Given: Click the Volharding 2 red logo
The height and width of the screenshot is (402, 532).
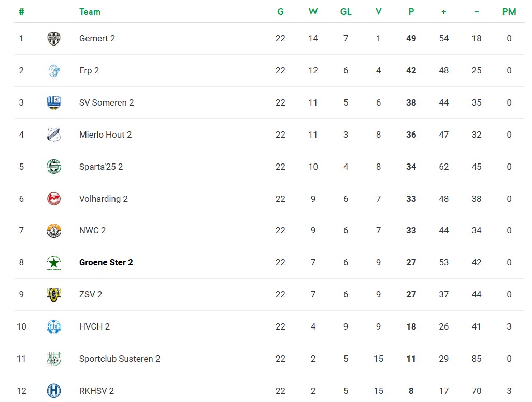Looking at the screenshot, I should 53,199.
